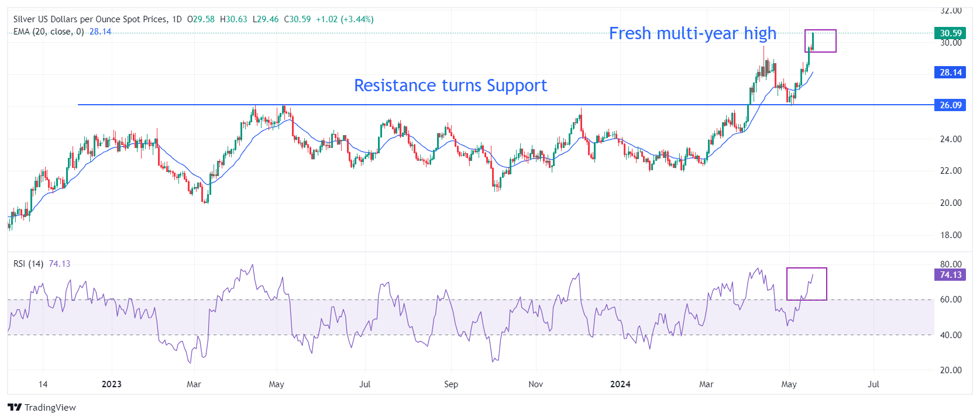Click the blue 28.14 EMA value tag
This screenshot has width=980, height=420.
[x=950, y=73]
